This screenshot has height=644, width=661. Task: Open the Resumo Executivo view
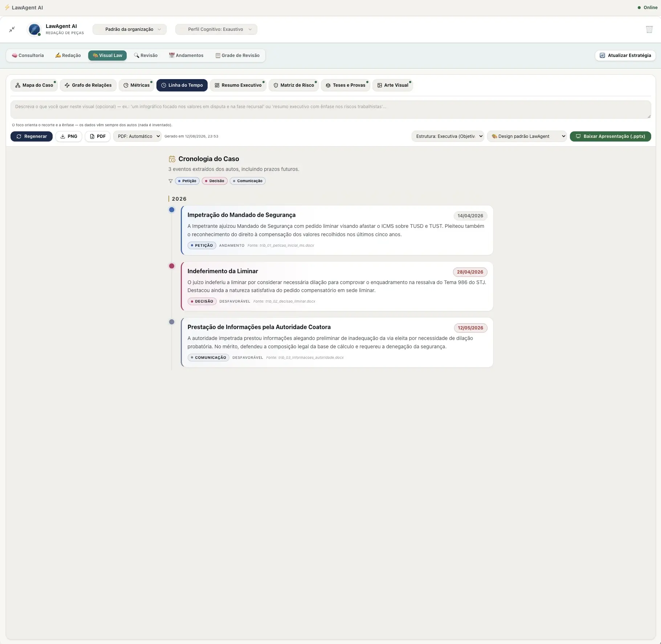238,85
